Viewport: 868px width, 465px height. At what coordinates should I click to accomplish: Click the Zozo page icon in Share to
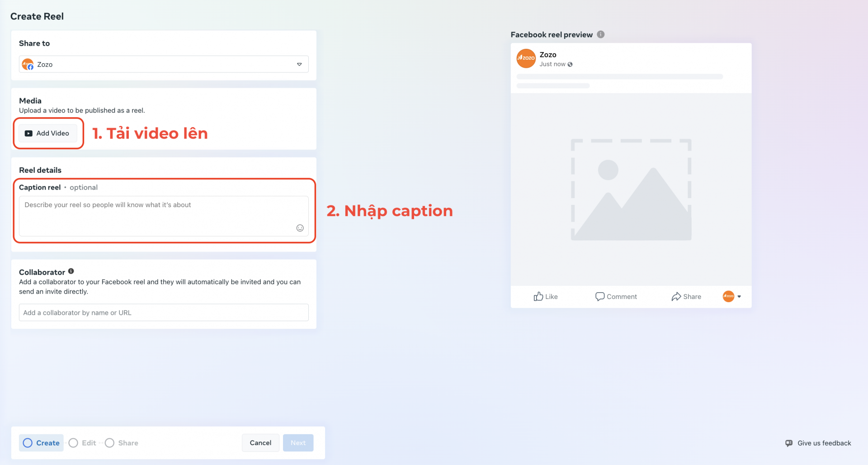click(28, 64)
